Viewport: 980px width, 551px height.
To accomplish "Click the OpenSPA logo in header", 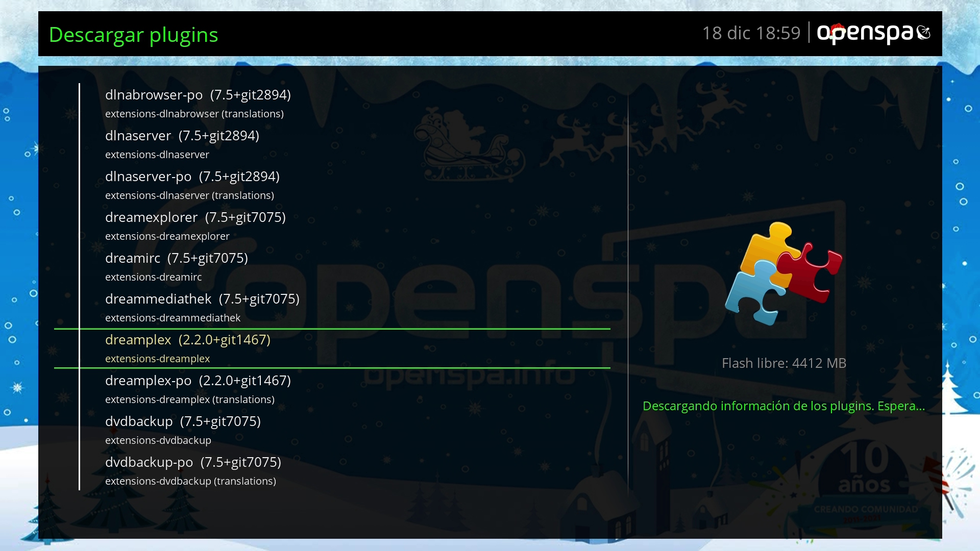I will 865,34.
